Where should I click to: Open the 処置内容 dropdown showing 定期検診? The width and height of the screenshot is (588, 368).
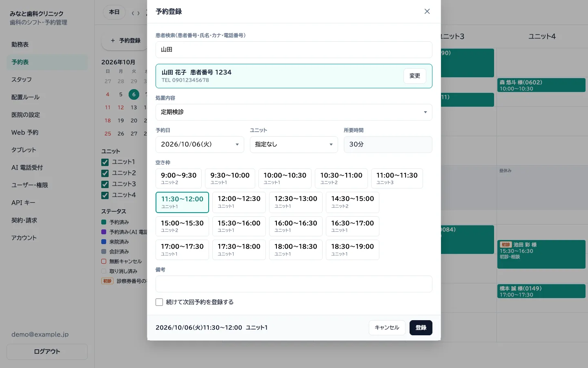(x=294, y=112)
